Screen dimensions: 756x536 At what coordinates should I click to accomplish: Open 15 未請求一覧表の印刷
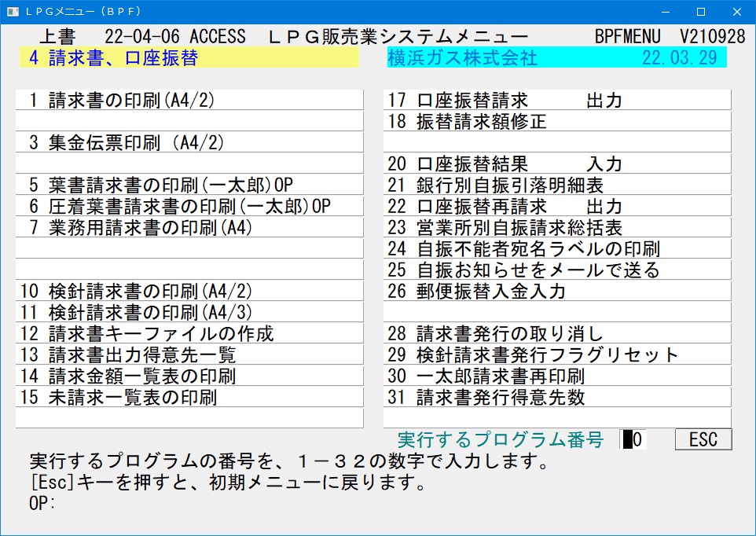pyautogui.click(x=189, y=397)
